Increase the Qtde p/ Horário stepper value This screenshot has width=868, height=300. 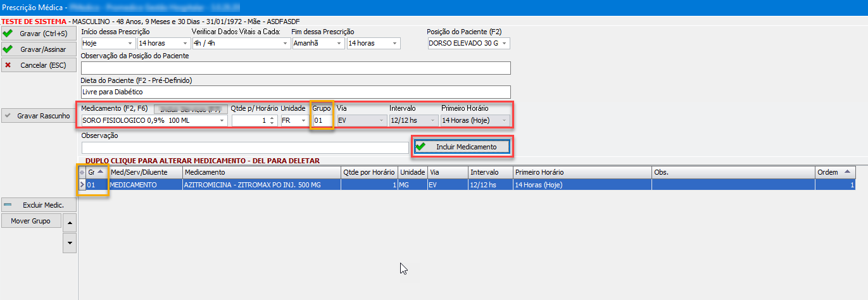pos(272,118)
